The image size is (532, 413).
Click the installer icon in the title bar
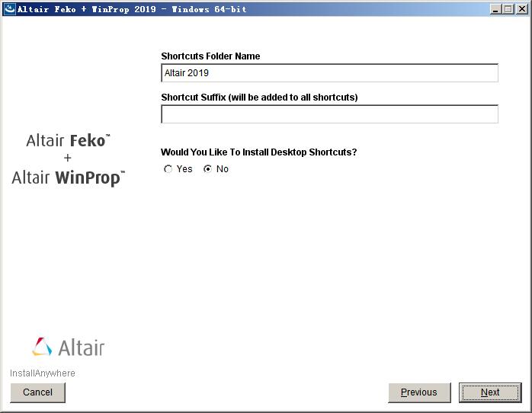pyautogui.click(x=9, y=9)
